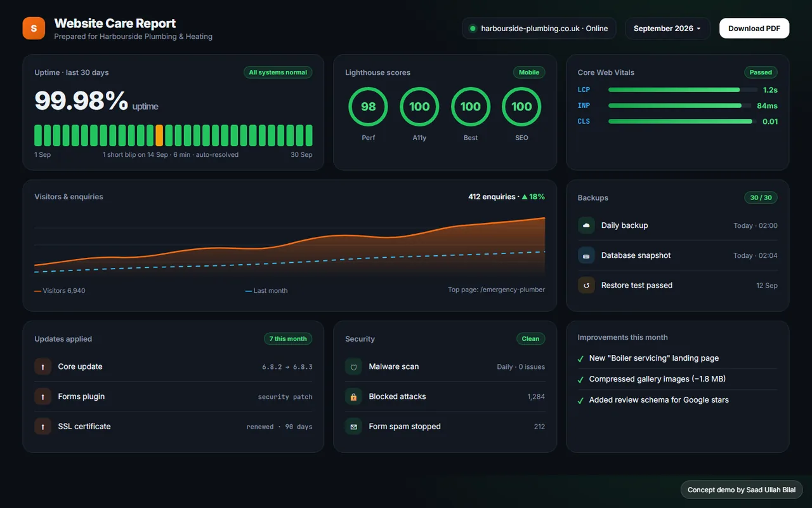
Task: Click the Database snapshot icon
Action: [x=586, y=255]
